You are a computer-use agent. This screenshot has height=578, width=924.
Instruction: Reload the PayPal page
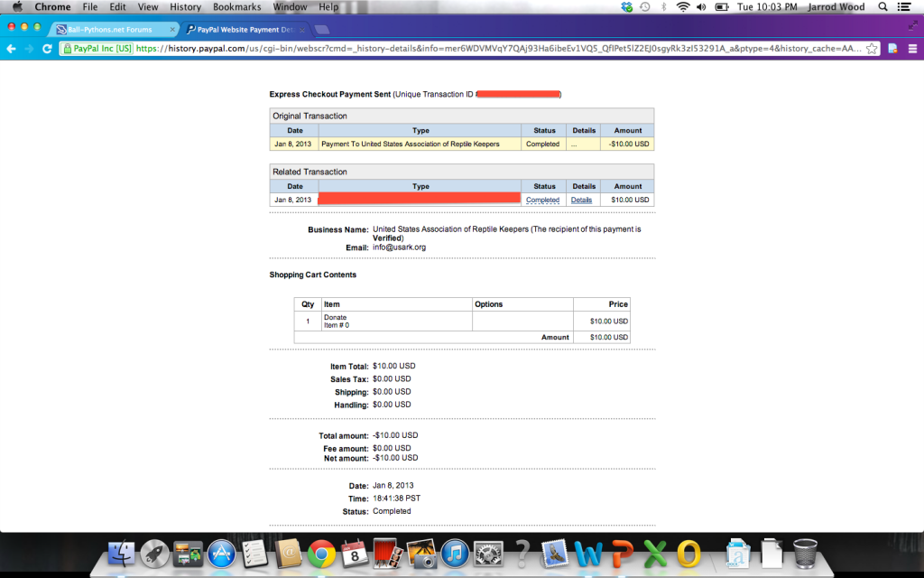pos(47,49)
